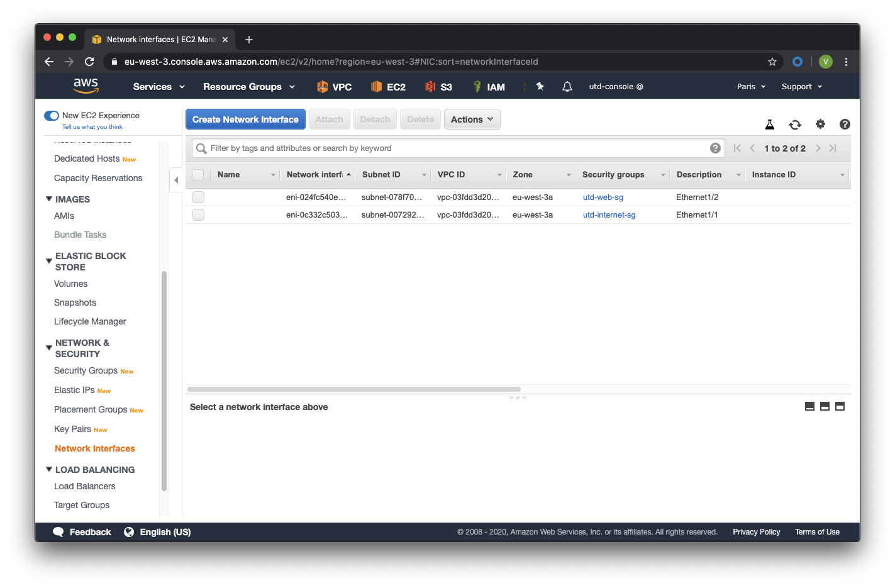Open a new browser tab
895x588 pixels.
[x=249, y=40]
